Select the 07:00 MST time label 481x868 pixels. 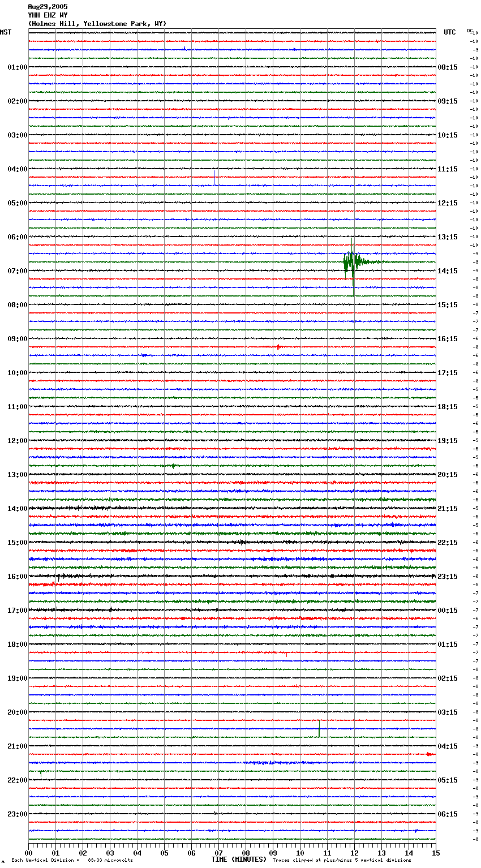(x=18, y=271)
